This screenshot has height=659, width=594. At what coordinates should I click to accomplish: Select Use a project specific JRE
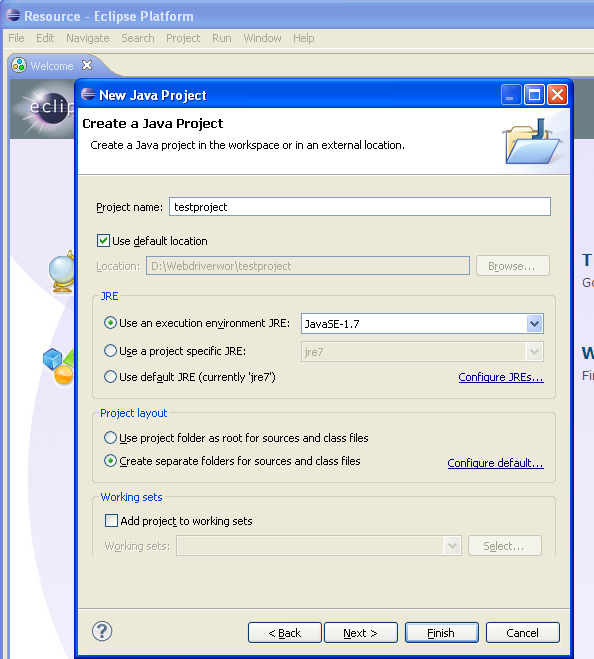tap(110, 351)
